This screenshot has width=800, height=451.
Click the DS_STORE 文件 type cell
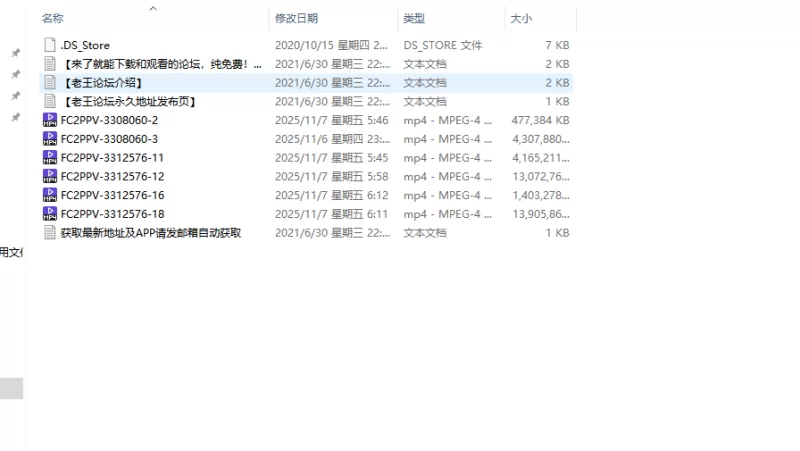coord(442,45)
